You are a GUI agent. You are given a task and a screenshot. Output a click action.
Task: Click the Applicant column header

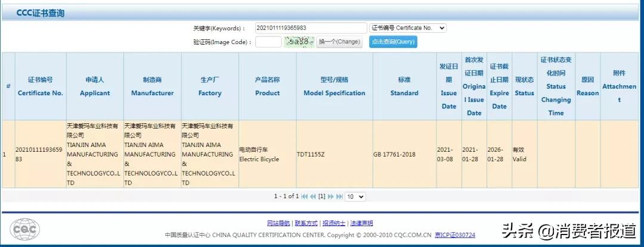tap(95, 86)
